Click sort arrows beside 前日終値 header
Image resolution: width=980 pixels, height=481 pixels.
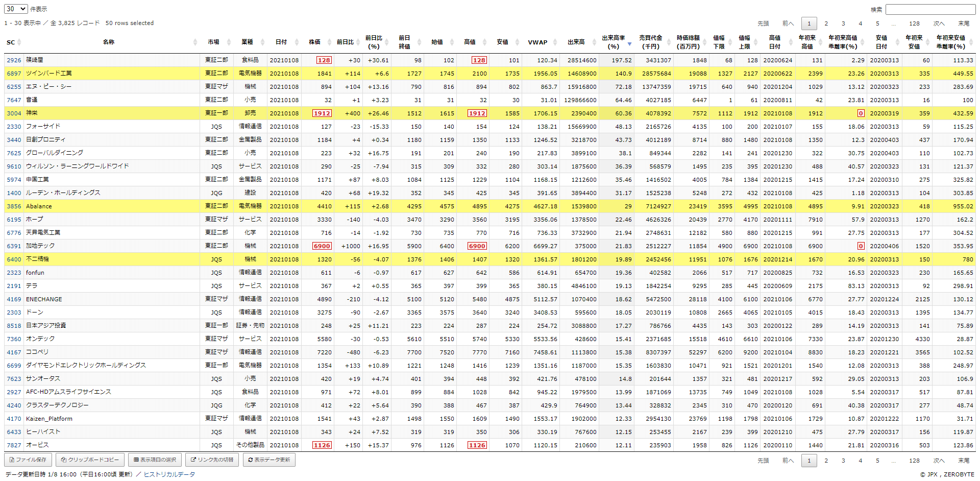tap(420, 42)
